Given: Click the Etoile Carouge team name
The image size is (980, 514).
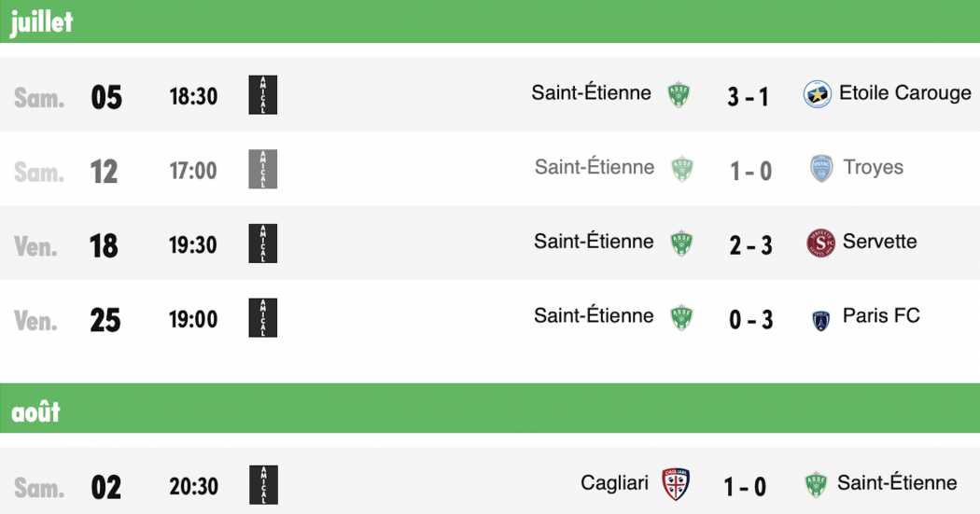Looking at the screenshot, I should tap(905, 93).
